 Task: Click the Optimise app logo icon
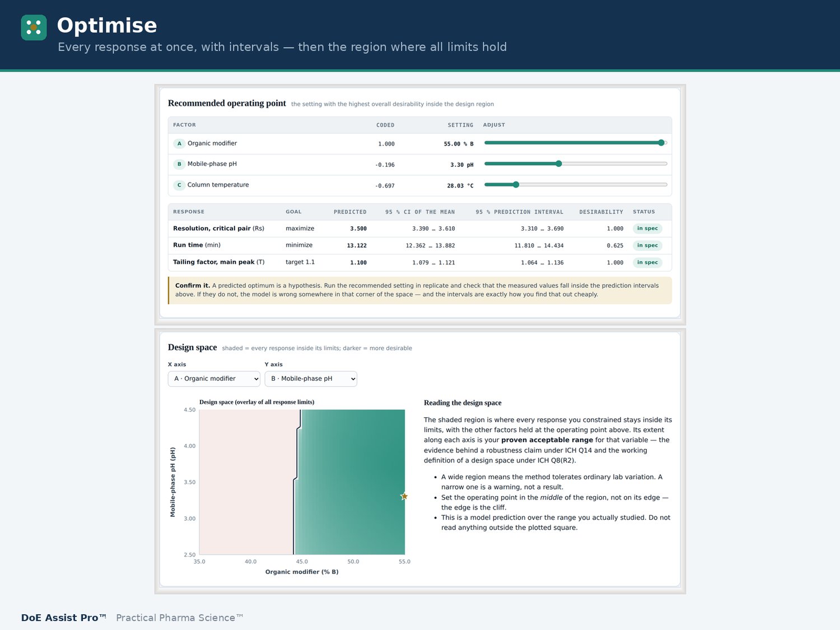click(x=34, y=27)
